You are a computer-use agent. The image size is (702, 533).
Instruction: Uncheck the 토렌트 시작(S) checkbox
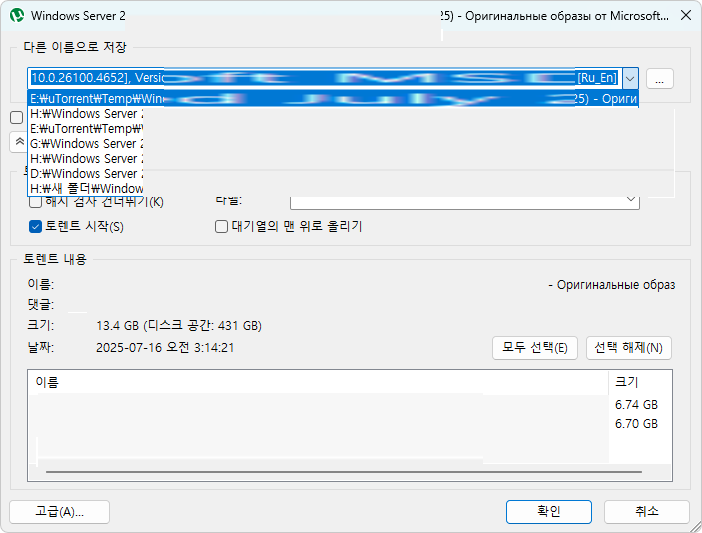click(35, 226)
